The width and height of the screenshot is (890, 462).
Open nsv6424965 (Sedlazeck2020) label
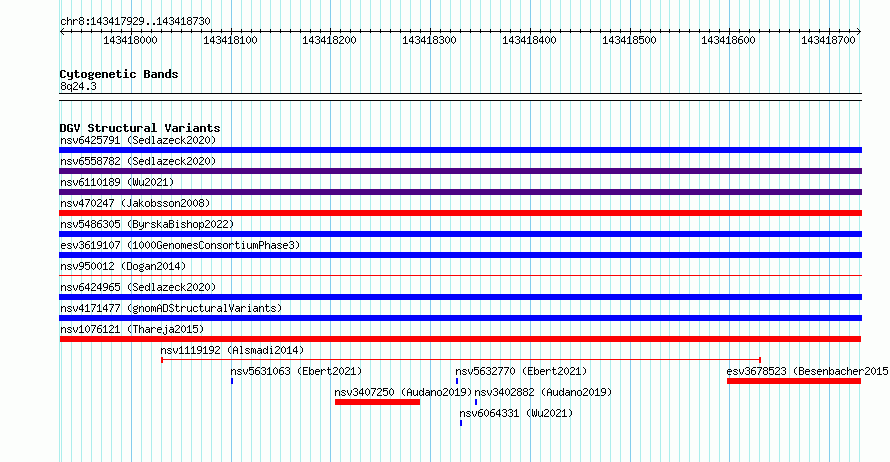(x=138, y=287)
